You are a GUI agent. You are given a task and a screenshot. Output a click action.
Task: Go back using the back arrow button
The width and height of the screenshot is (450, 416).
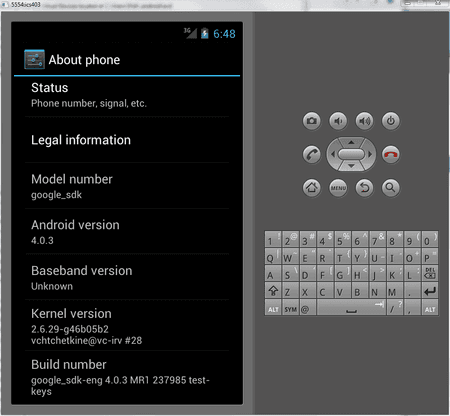[x=364, y=188]
